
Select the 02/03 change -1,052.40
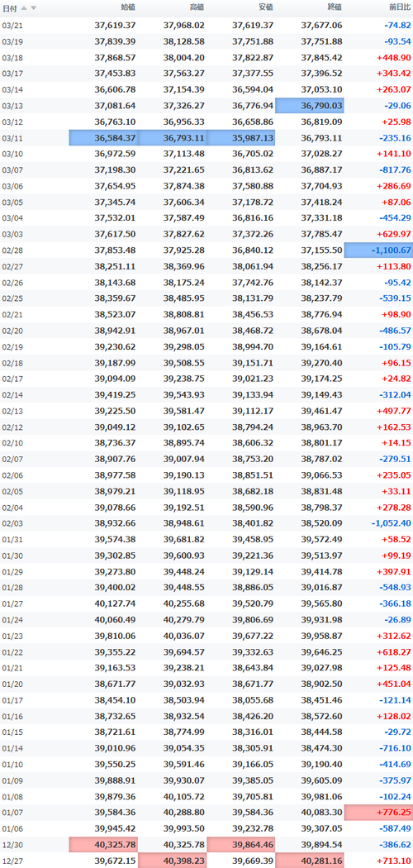point(392,523)
